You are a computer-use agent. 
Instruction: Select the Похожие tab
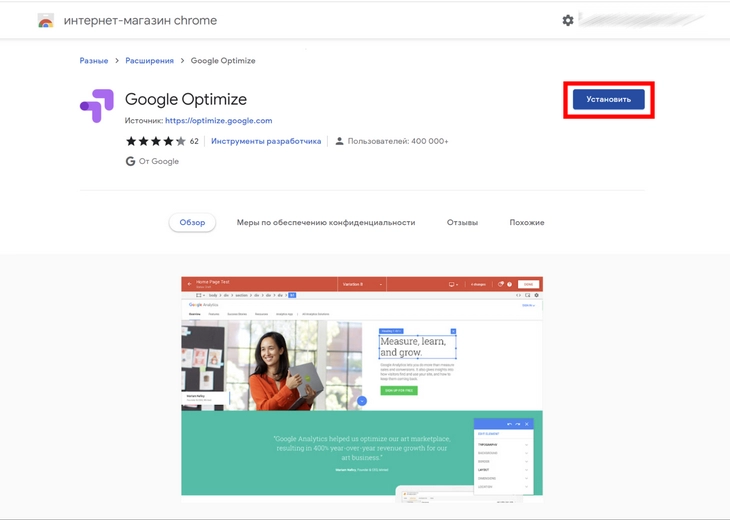(526, 222)
